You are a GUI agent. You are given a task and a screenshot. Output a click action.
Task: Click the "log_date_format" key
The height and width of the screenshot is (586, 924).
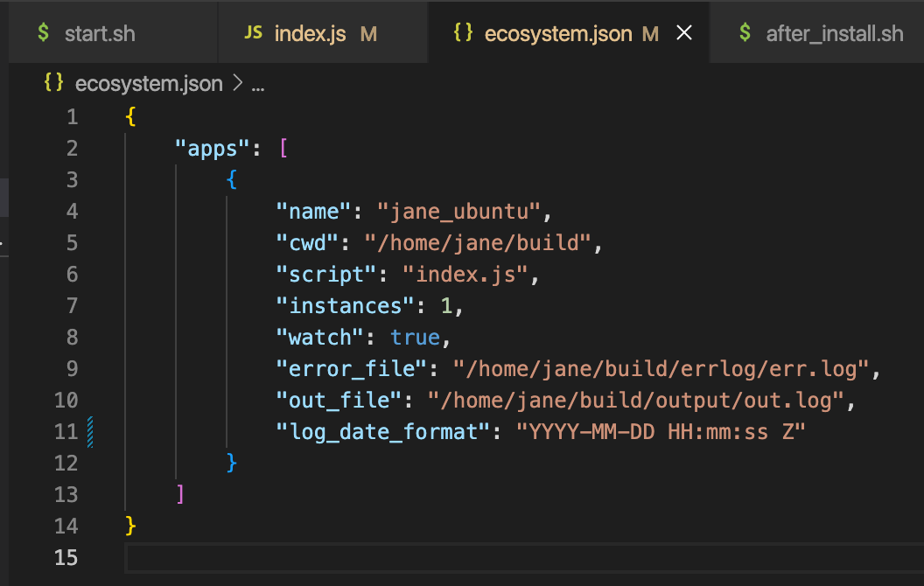(383, 432)
